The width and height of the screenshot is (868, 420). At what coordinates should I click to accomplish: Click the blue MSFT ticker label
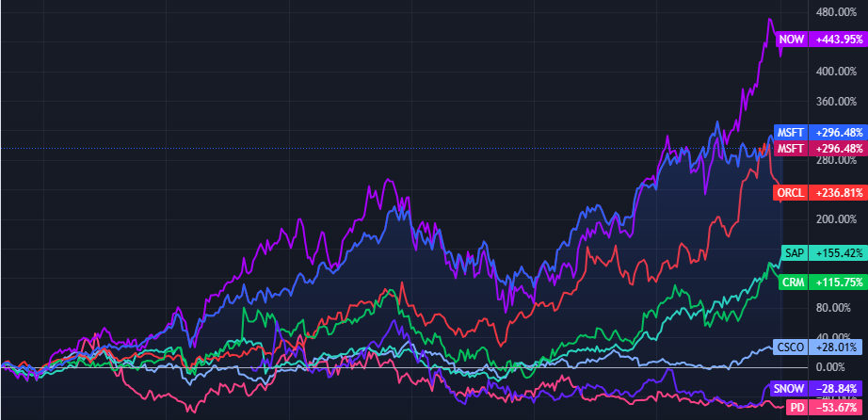point(790,133)
